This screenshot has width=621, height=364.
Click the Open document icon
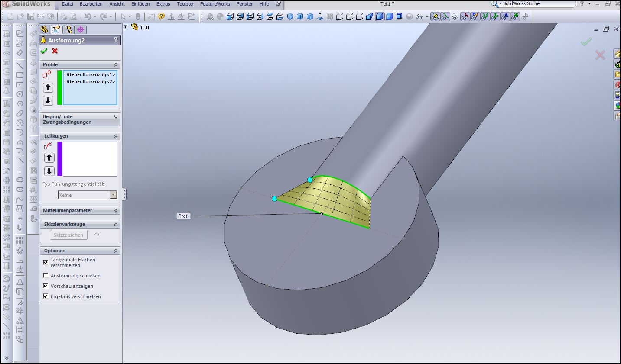(20, 16)
